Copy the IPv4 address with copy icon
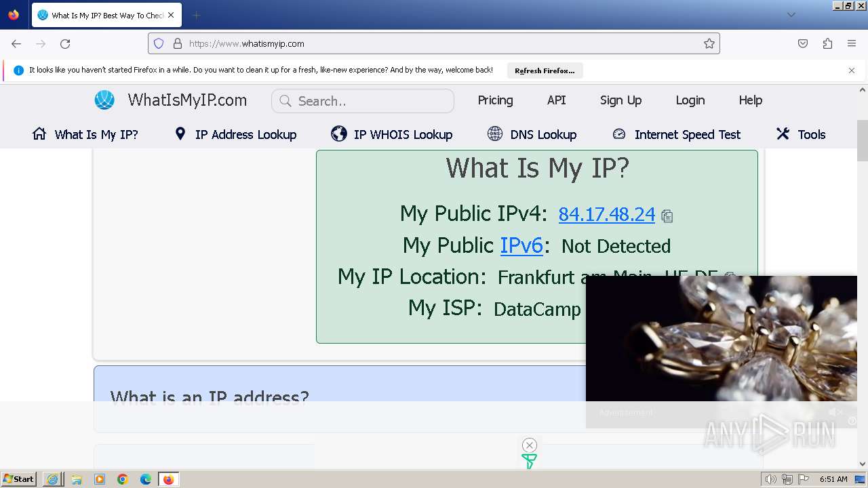 (667, 216)
